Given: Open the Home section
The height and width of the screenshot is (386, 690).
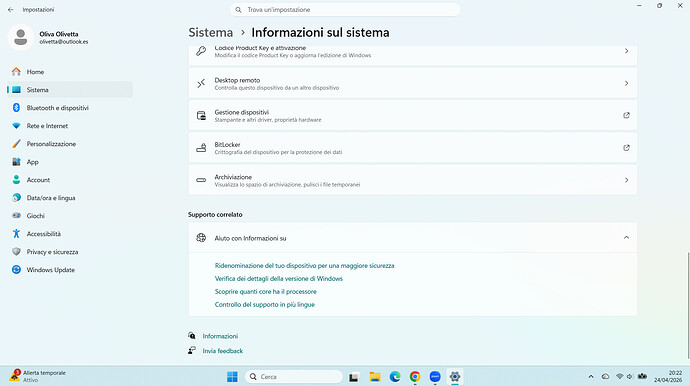Looking at the screenshot, I should 70,72.
